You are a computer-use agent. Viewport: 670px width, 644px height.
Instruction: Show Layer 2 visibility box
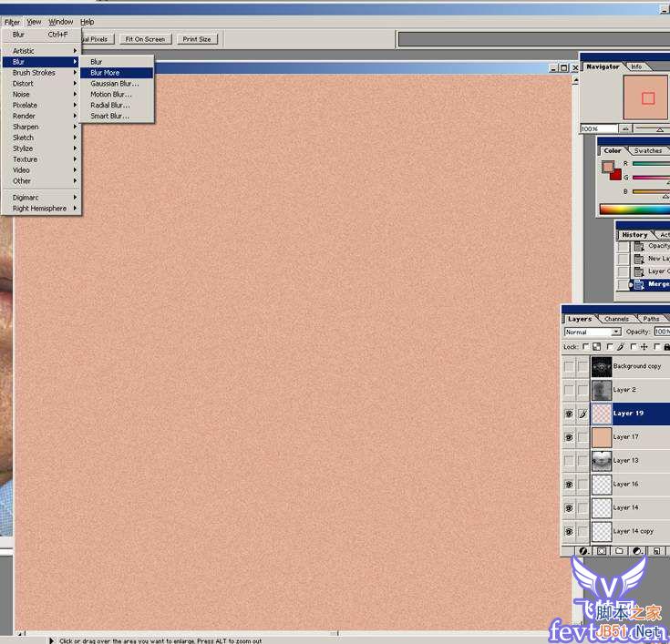(x=569, y=390)
